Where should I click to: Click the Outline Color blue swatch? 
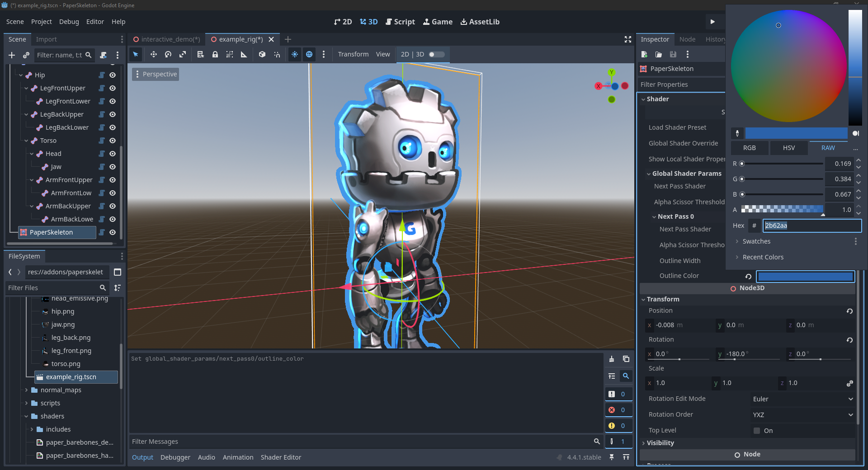(x=806, y=276)
